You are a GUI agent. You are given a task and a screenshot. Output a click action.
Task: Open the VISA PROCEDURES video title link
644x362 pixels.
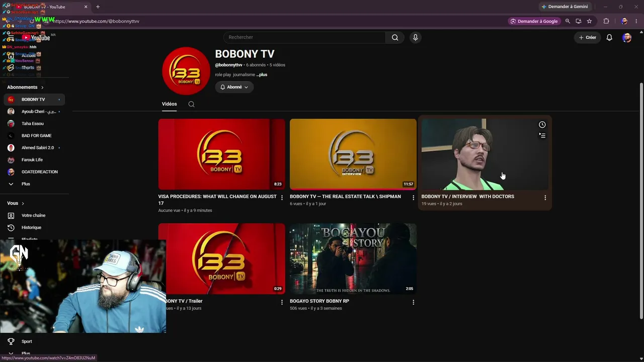(x=217, y=200)
